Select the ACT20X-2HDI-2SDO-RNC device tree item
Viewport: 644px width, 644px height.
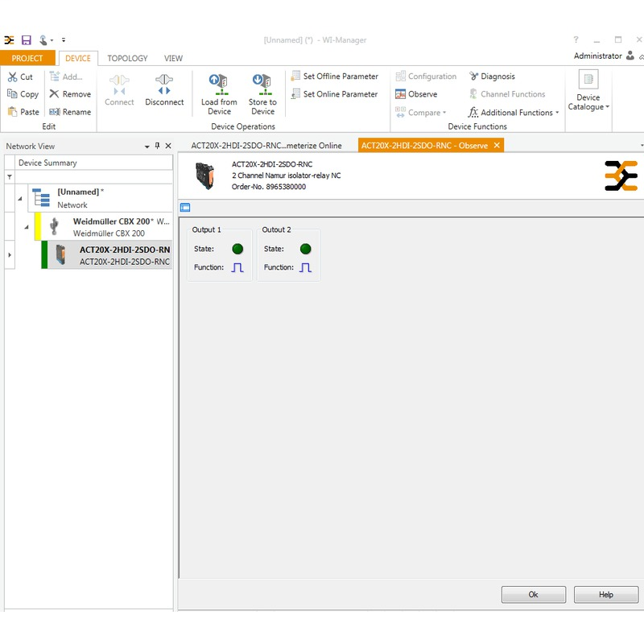(106, 255)
